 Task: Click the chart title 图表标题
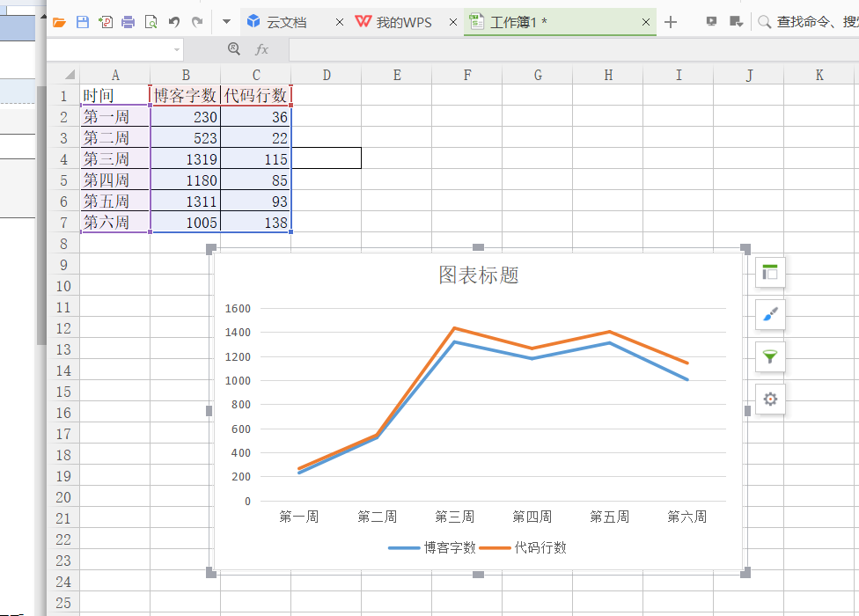coord(478,275)
